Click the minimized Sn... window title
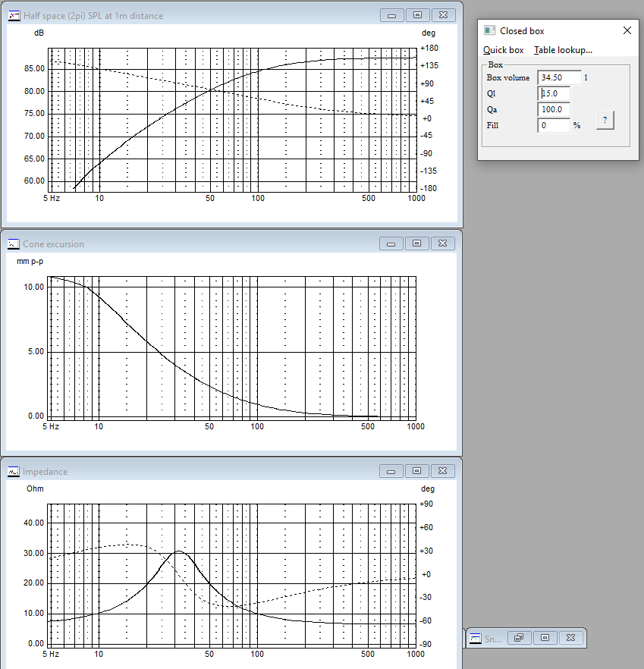 coord(493,639)
